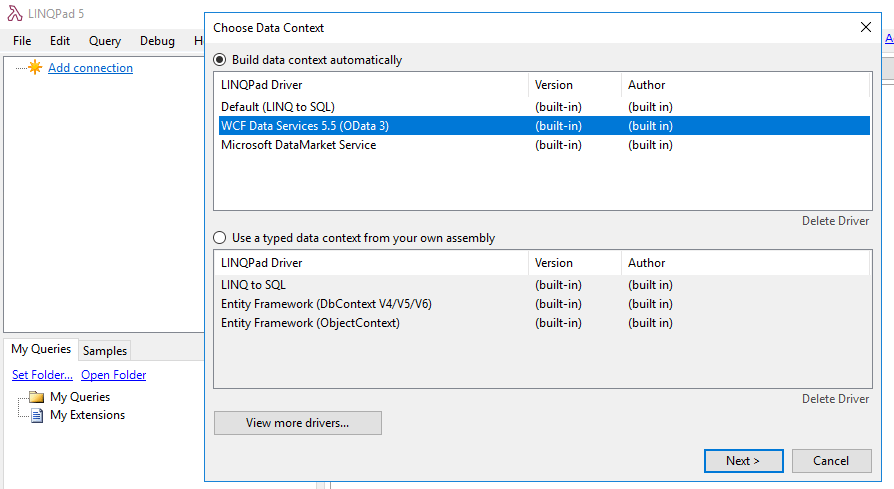Click LINQPad Driver header in top list
The image size is (894, 489).
(x=372, y=85)
